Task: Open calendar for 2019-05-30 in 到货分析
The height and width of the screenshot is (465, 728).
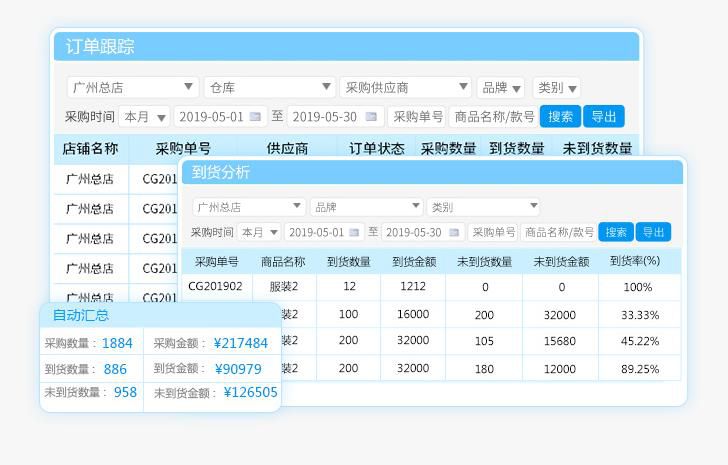Action: pyautogui.click(x=455, y=232)
